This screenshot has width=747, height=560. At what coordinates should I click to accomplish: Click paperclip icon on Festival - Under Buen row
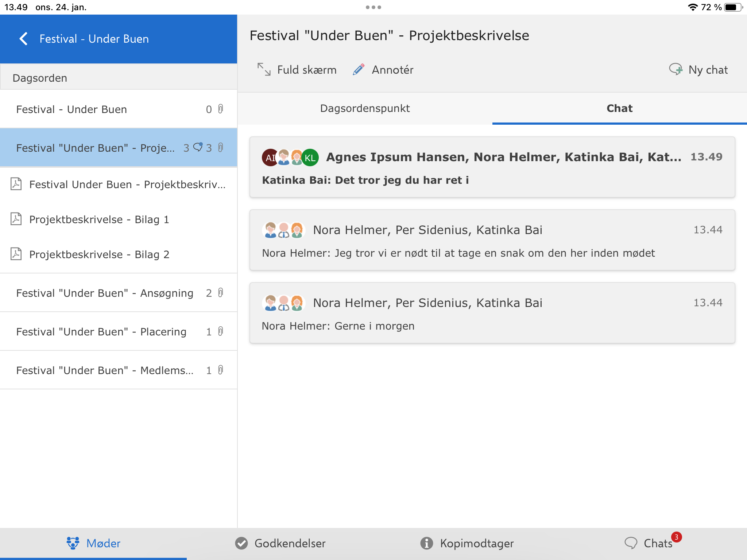point(221,109)
